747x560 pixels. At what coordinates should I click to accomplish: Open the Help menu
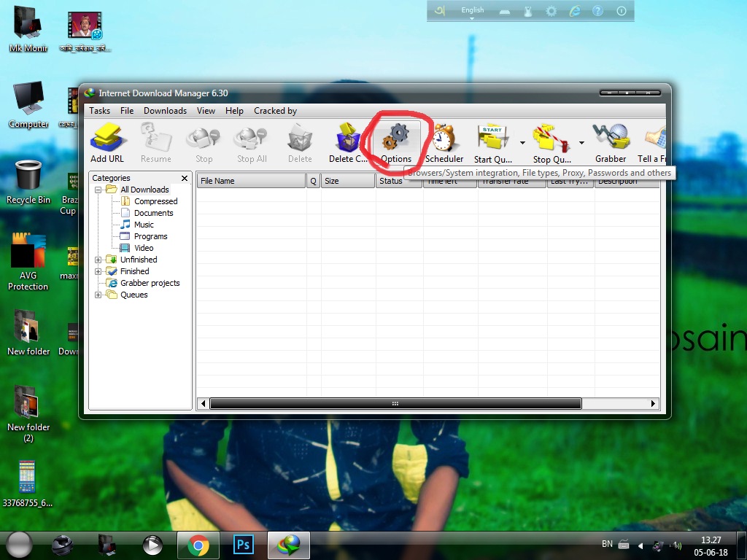[234, 111]
